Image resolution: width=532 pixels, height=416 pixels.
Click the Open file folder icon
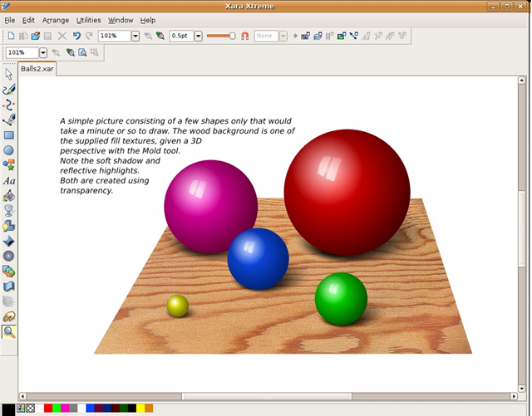pyautogui.click(x=35, y=37)
